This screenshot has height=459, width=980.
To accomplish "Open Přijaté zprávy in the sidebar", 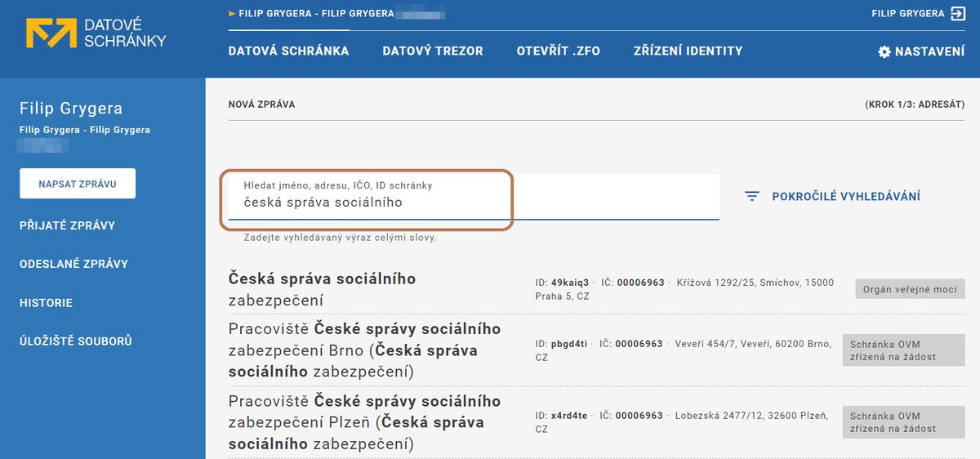I will [x=67, y=225].
